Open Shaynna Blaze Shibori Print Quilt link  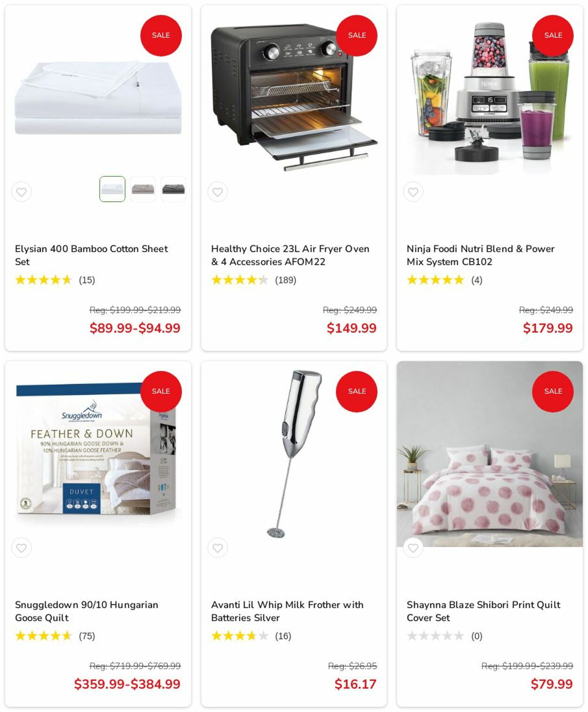click(x=484, y=611)
